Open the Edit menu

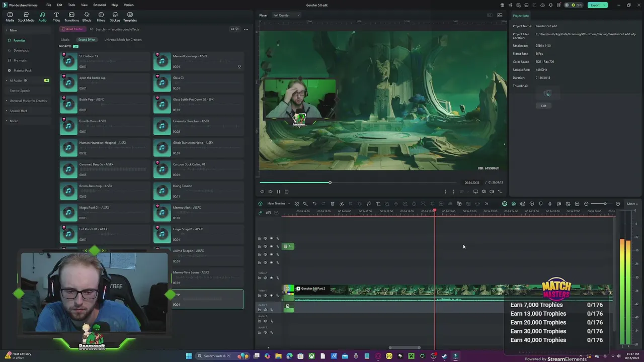click(59, 5)
